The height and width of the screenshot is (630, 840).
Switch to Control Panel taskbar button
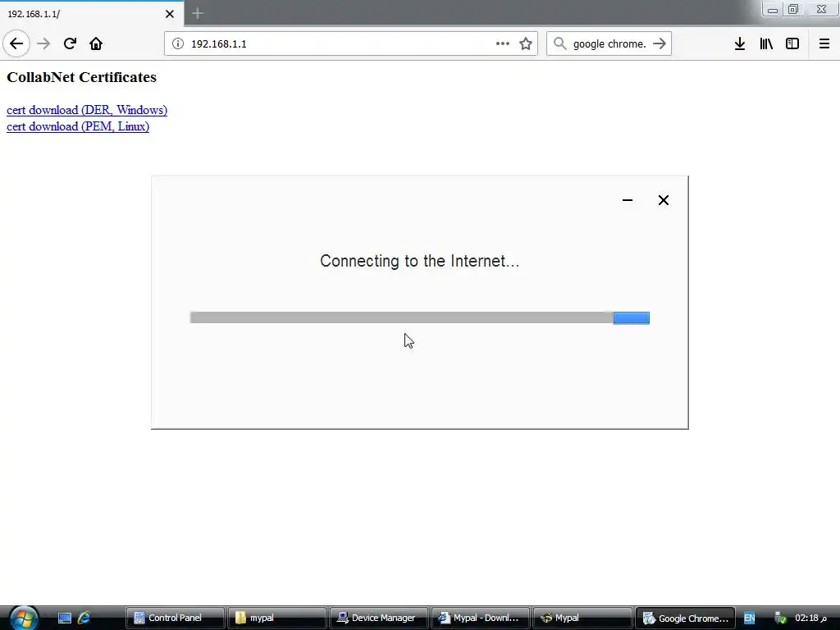coord(175,618)
